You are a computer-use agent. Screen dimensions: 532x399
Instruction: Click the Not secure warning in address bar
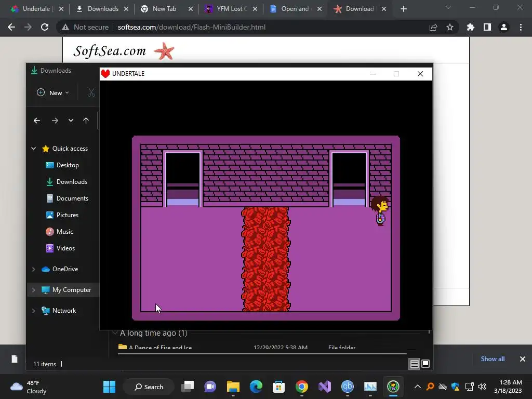tap(85, 27)
